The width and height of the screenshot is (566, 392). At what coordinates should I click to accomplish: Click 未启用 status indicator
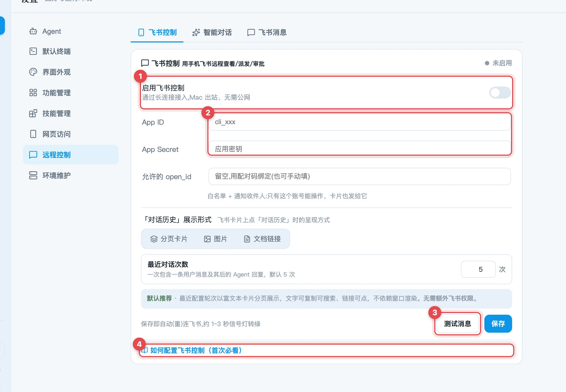[x=498, y=63]
